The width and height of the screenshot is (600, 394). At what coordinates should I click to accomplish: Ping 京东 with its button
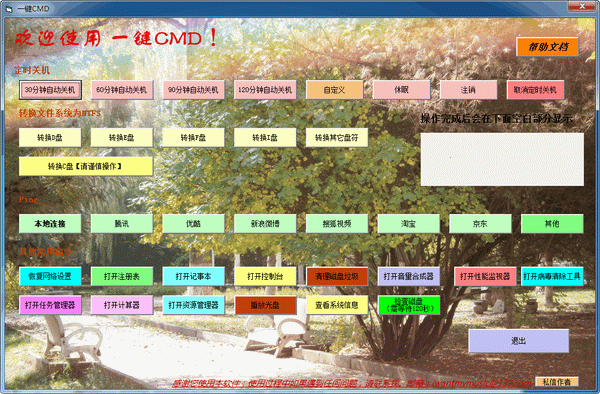480,224
